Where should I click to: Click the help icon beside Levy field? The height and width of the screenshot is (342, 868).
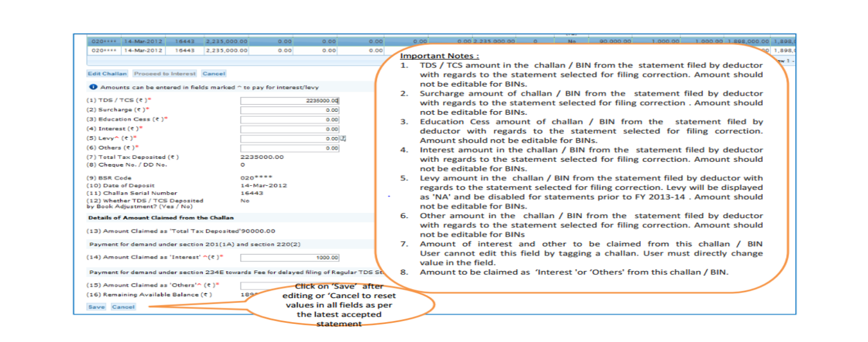pos(343,138)
